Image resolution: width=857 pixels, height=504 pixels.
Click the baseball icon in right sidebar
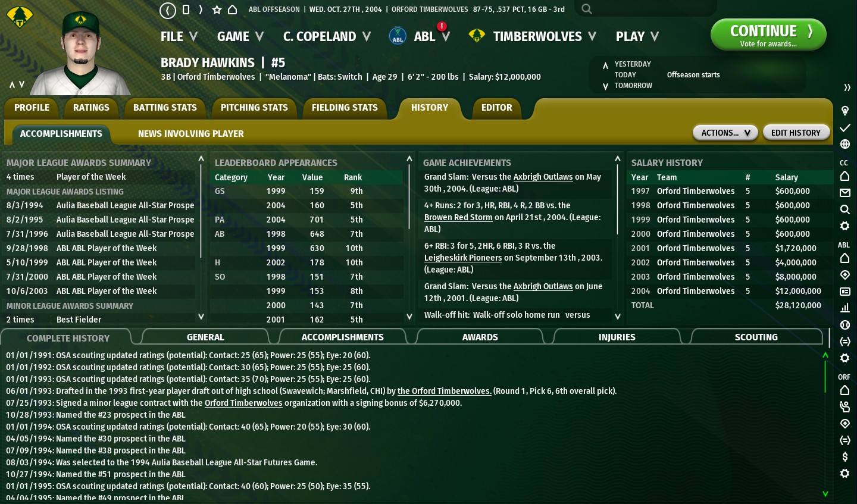pyautogui.click(x=845, y=325)
